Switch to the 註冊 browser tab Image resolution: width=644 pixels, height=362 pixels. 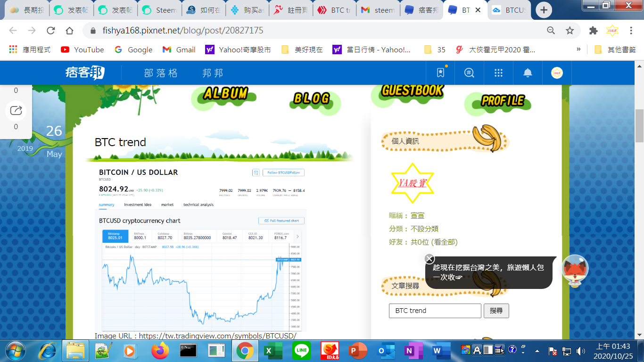point(290,10)
